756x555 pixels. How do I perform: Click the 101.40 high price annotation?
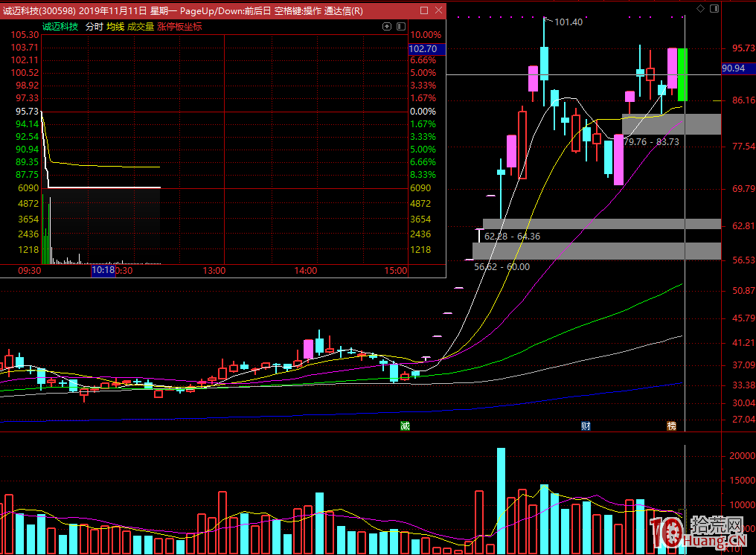tap(568, 22)
